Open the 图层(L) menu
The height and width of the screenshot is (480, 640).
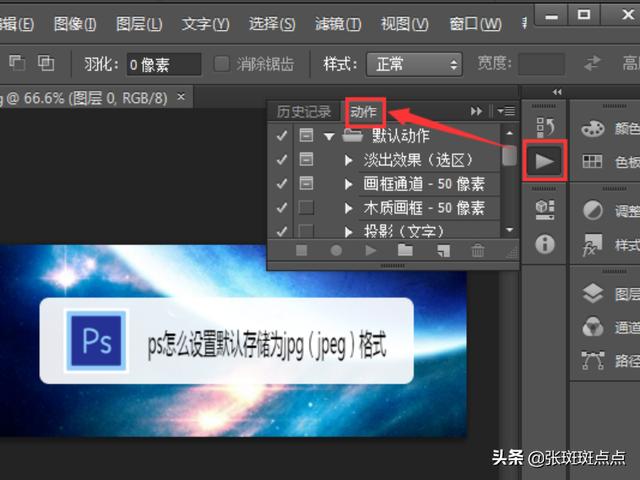click(x=138, y=23)
